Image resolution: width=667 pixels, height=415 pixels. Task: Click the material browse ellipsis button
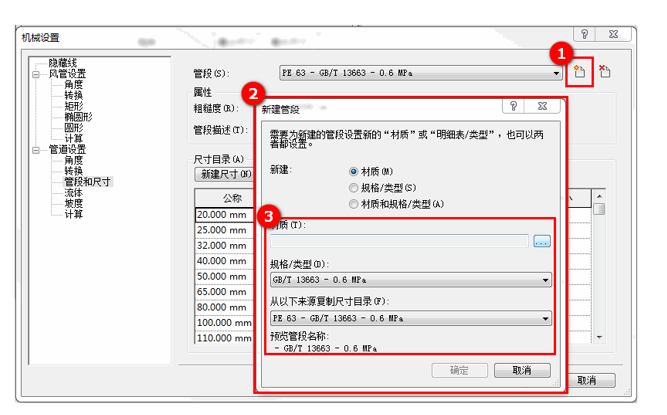coord(541,241)
